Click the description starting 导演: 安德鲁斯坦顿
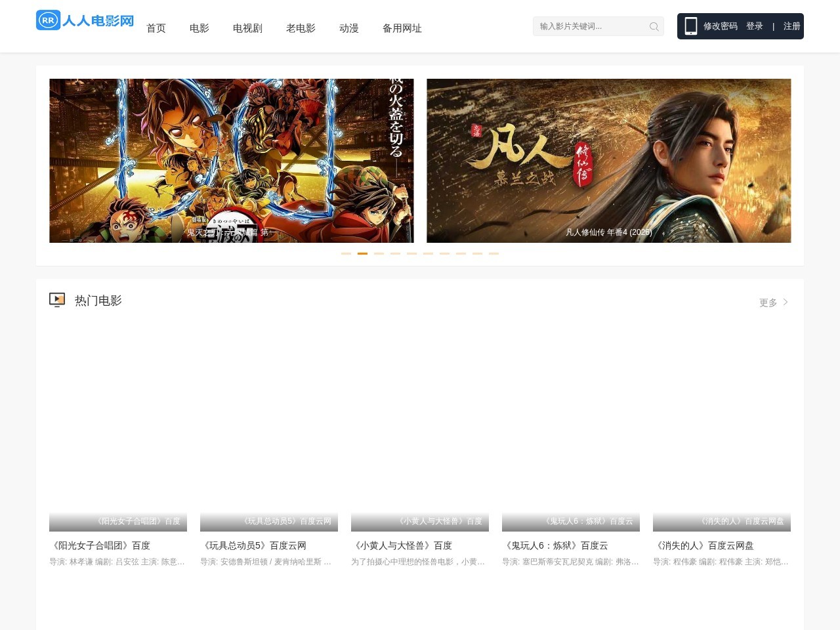The width and height of the screenshot is (840, 630). pos(269,562)
